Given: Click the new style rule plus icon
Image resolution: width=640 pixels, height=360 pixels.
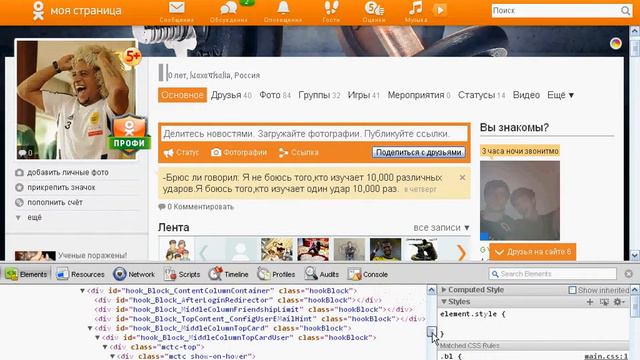Looking at the screenshot, I should pos(590,302).
